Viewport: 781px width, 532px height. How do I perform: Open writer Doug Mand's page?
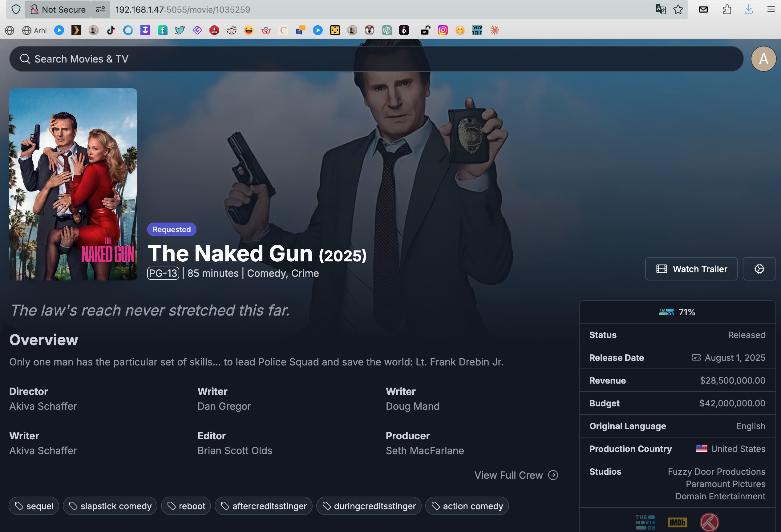click(412, 406)
